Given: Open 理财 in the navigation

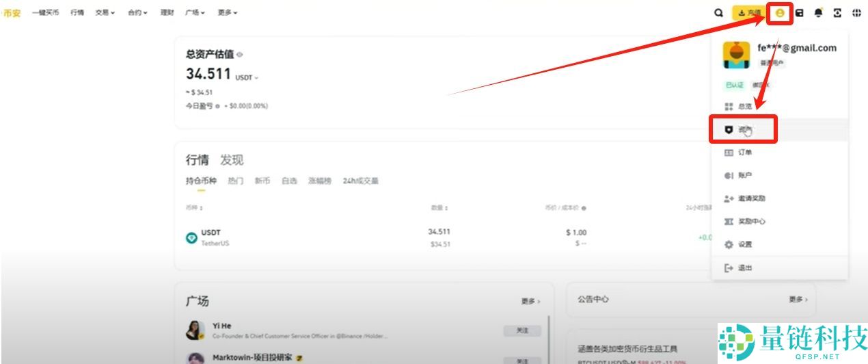Looking at the screenshot, I should click(x=167, y=12).
